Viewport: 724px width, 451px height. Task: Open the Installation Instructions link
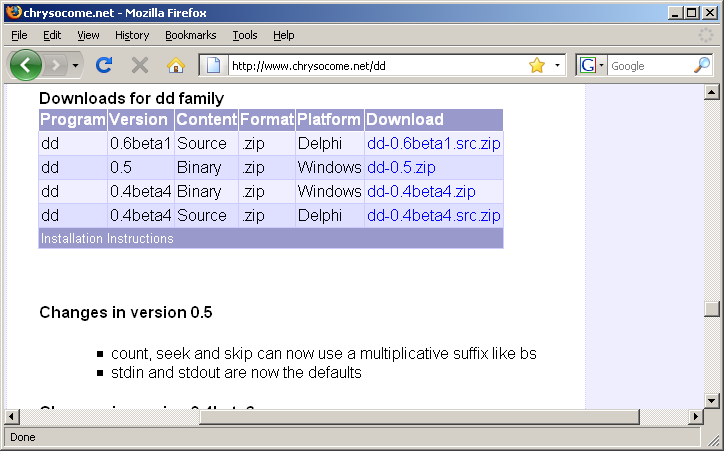click(107, 239)
